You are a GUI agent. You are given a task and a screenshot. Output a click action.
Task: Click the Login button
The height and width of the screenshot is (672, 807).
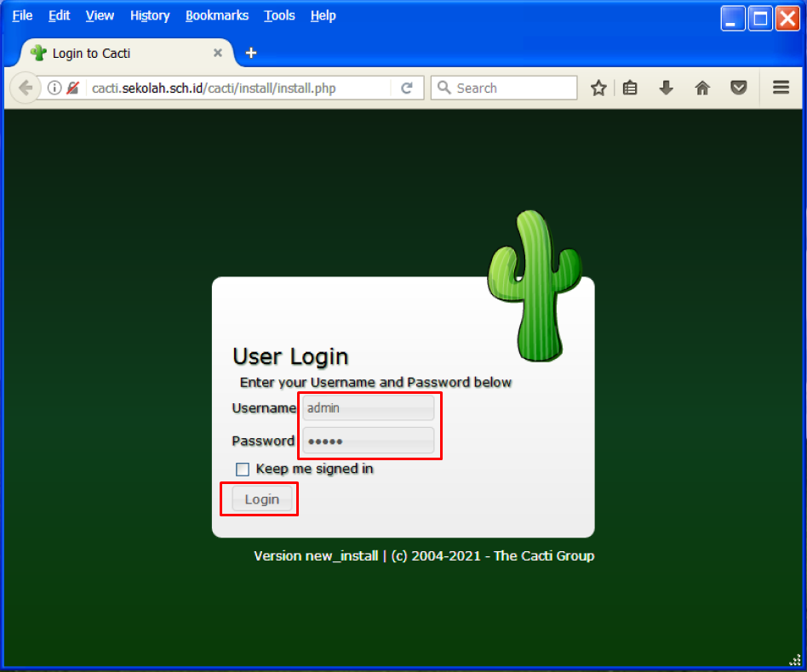tap(262, 499)
